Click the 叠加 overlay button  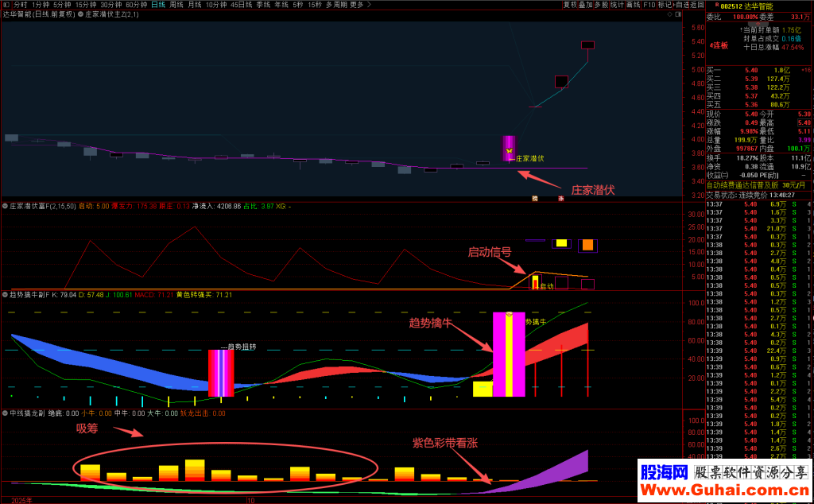pos(585,5)
